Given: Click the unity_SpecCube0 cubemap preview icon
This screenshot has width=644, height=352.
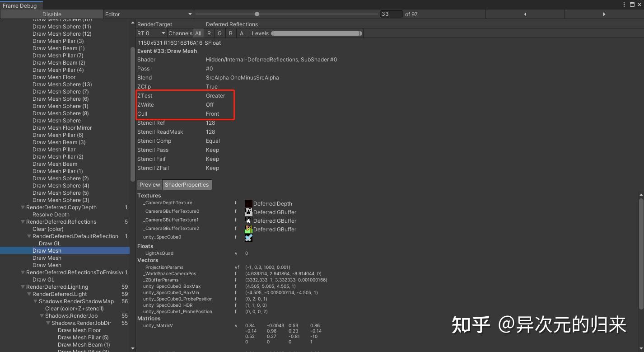Looking at the screenshot, I should pyautogui.click(x=248, y=238).
